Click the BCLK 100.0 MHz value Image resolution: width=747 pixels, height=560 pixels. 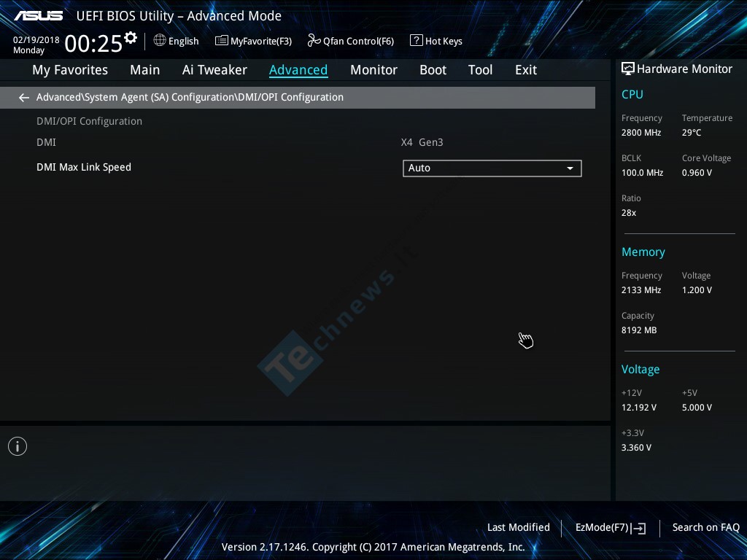tap(642, 172)
